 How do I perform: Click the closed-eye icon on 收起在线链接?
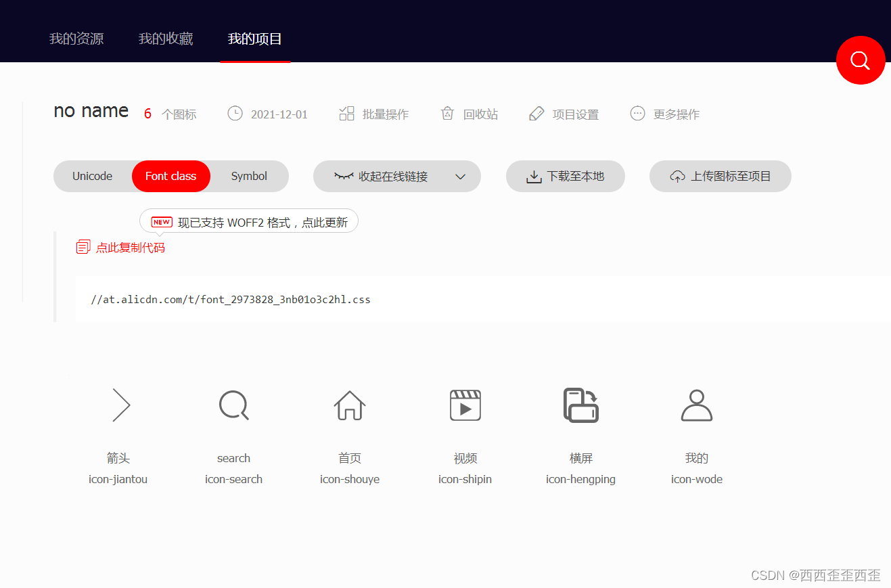click(344, 176)
